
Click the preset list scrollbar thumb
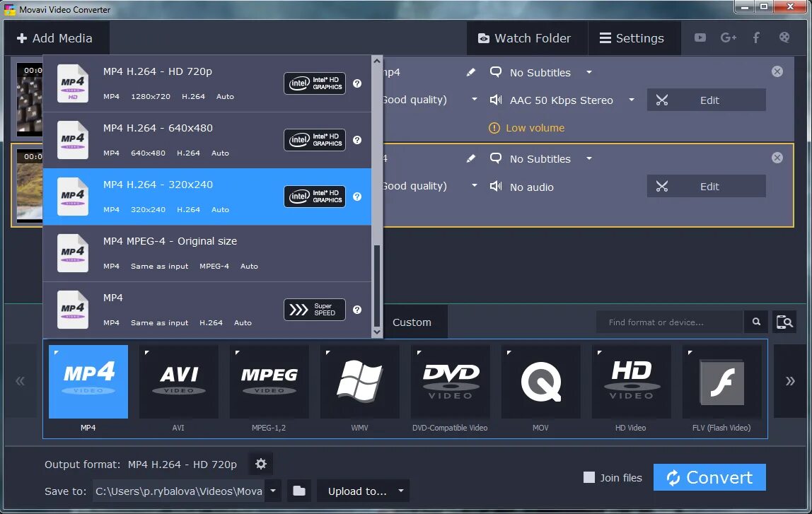(x=377, y=285)
